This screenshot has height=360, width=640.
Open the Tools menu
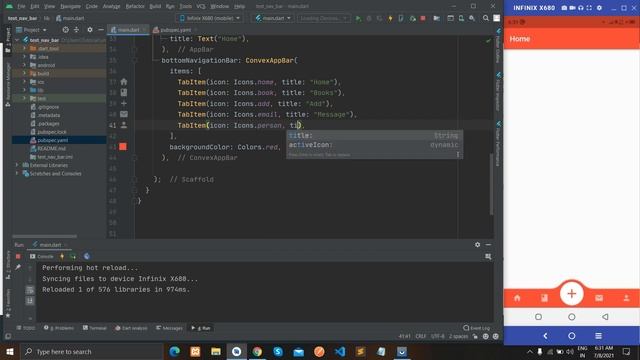tap(185, 7)
